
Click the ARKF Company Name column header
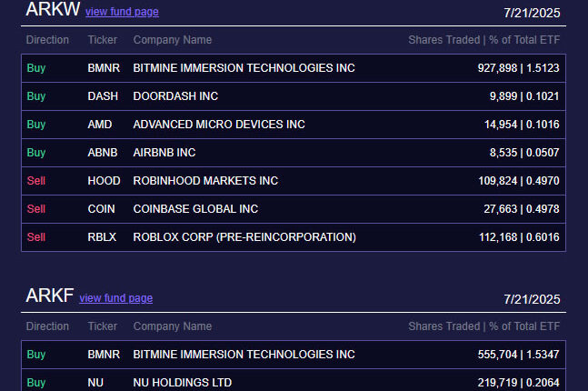(x=173, y=326)
